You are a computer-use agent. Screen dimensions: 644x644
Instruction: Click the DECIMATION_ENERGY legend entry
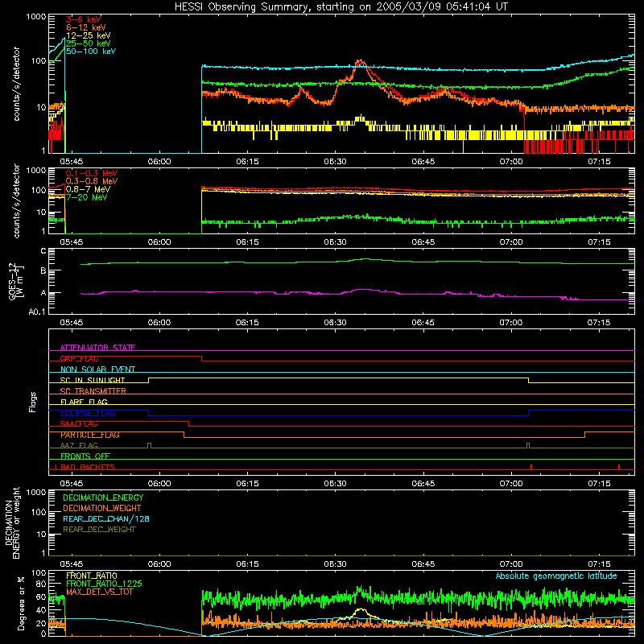pos(103,497)
